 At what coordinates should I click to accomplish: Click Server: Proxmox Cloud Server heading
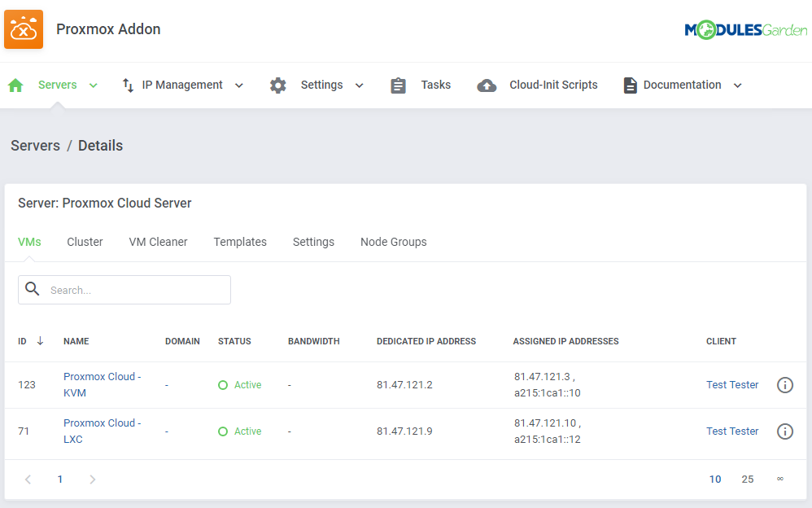(x=105, y=204)
